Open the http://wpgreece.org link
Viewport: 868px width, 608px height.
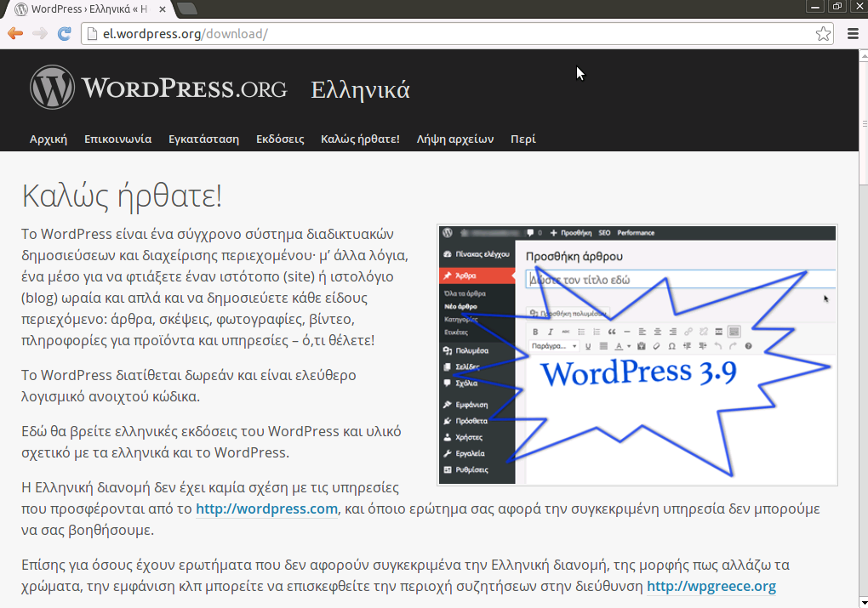tap(711, 586)
